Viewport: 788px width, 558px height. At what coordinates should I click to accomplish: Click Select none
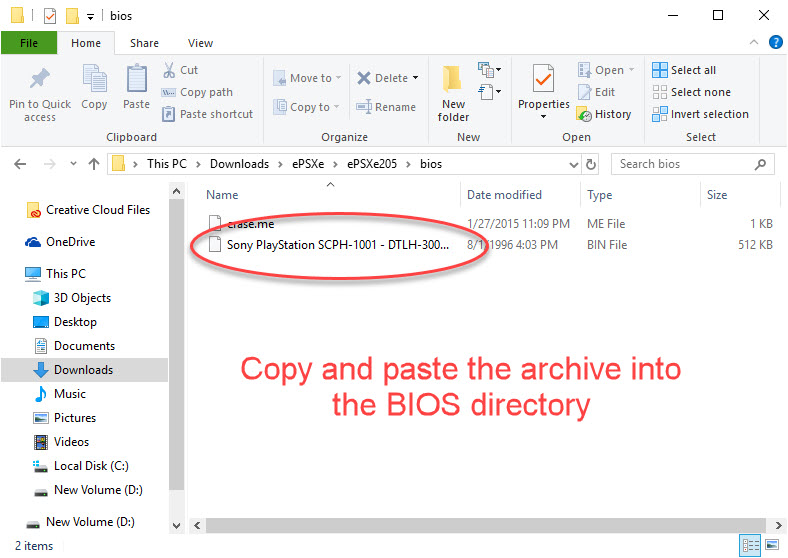pos(692,92)
